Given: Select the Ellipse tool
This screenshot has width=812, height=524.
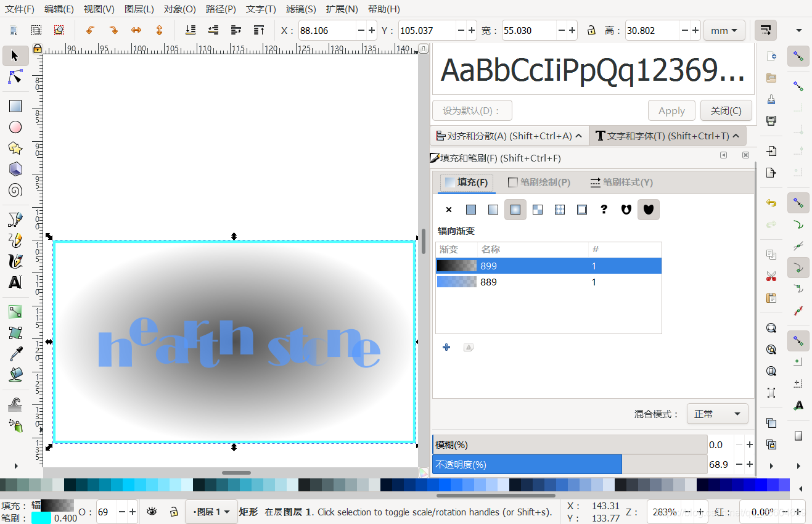Looking at the screenshot, I should (15, 127).
